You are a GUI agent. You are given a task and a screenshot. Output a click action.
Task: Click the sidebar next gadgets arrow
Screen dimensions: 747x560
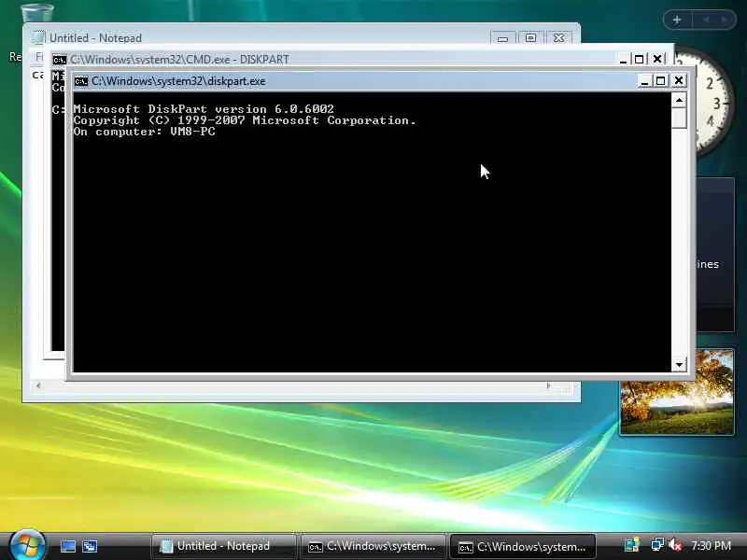pyautogui.click(x=725, y=20)
